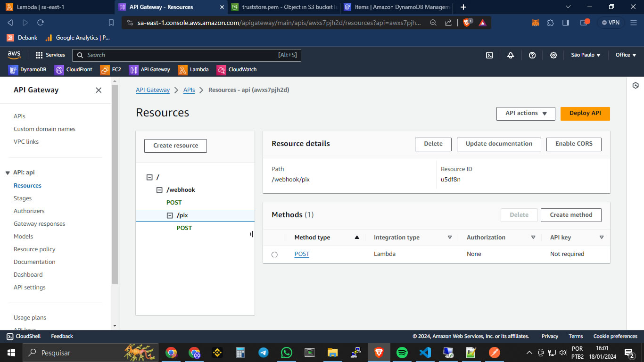Open the Debank bookmark
This screenshot has height=362, width=644.
coord(22,38)
